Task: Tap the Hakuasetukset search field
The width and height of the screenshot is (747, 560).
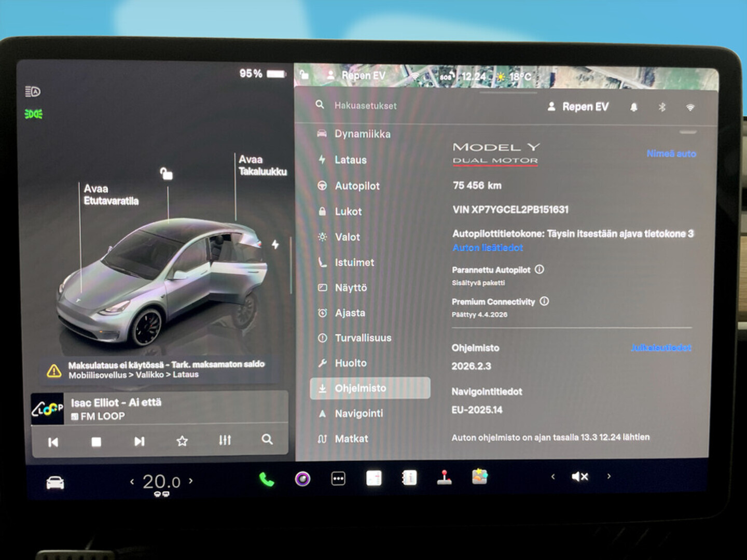Action: click(x=365, y=105)
